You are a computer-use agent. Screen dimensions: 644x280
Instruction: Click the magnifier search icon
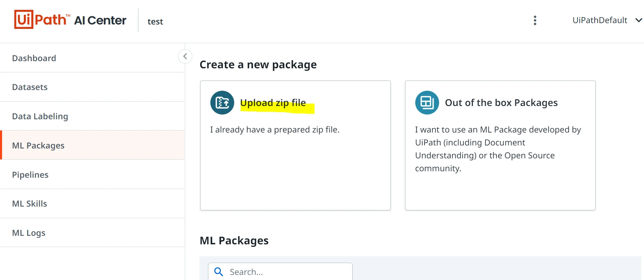pos(219,272)
